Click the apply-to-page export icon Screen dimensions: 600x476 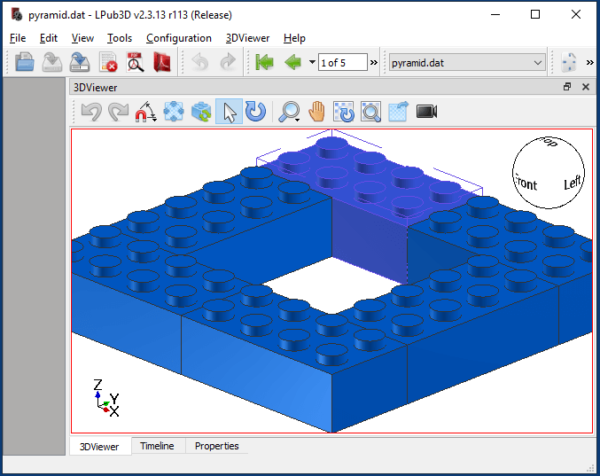pos(398,112)
